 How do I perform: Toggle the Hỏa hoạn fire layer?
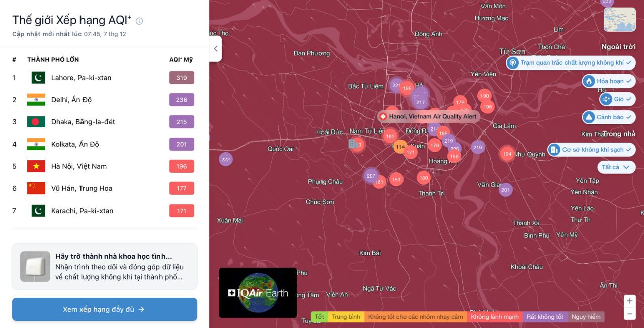coord(609,81)
